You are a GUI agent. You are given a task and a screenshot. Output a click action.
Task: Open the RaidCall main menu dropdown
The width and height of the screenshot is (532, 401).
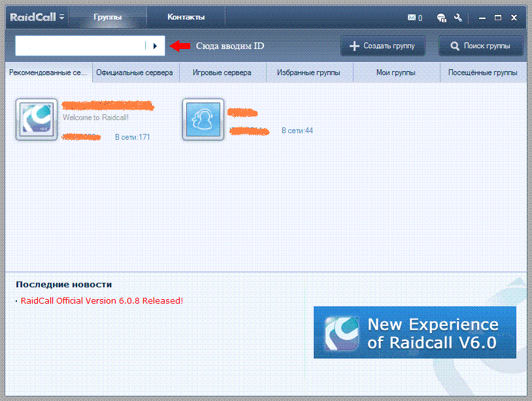pyautogui.click(x=61, y=16)
